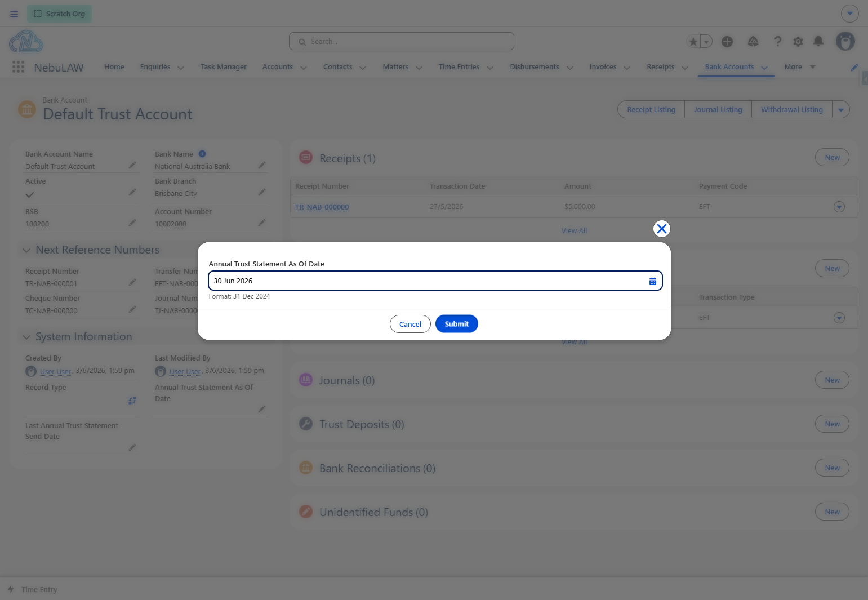Go to the Home tab
This screenshot has width=868, height=600.
[x=114, y=67]
